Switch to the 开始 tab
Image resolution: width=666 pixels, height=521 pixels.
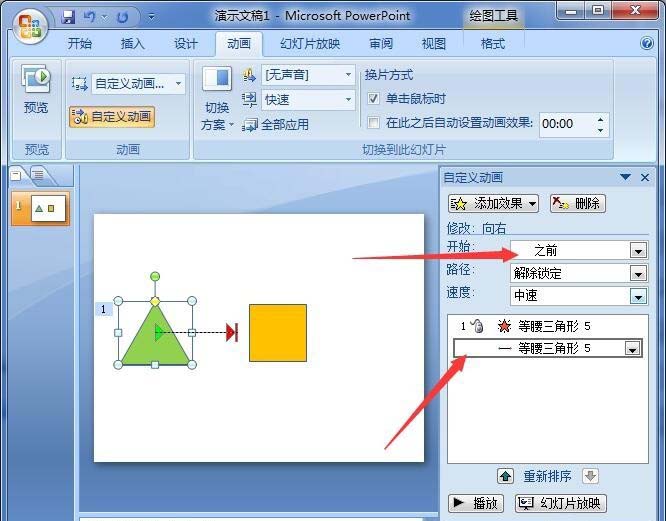[80, 43]
